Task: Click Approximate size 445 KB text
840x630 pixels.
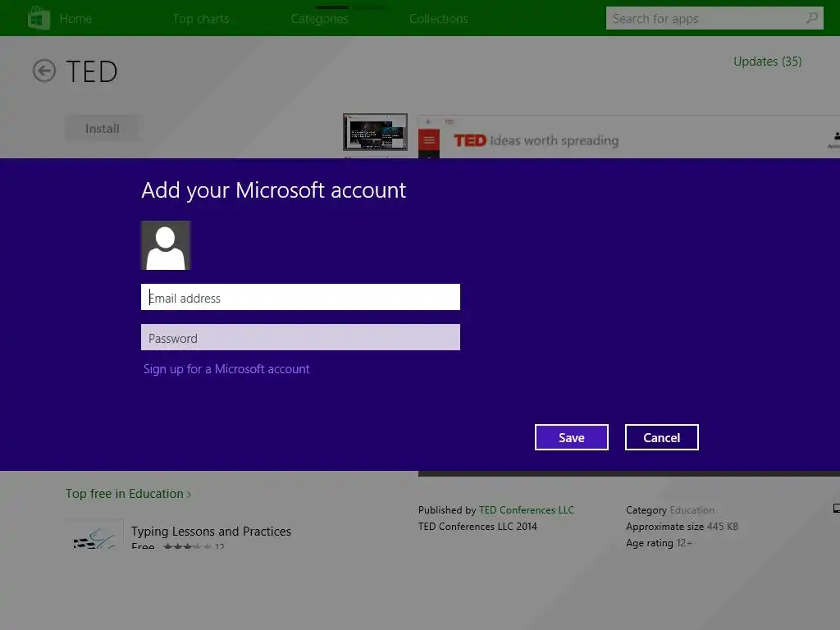Action: [x=682, y=527]
